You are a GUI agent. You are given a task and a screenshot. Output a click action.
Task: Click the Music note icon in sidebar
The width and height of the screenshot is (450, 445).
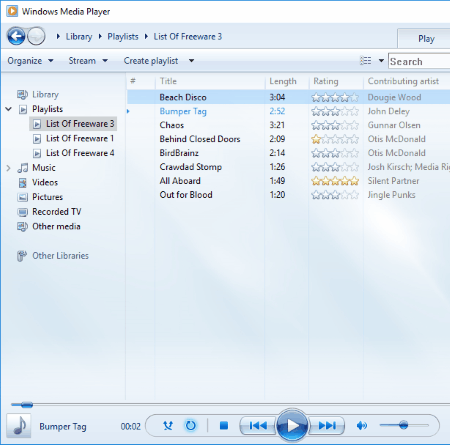pyautogui.click(x=23, y=168)
